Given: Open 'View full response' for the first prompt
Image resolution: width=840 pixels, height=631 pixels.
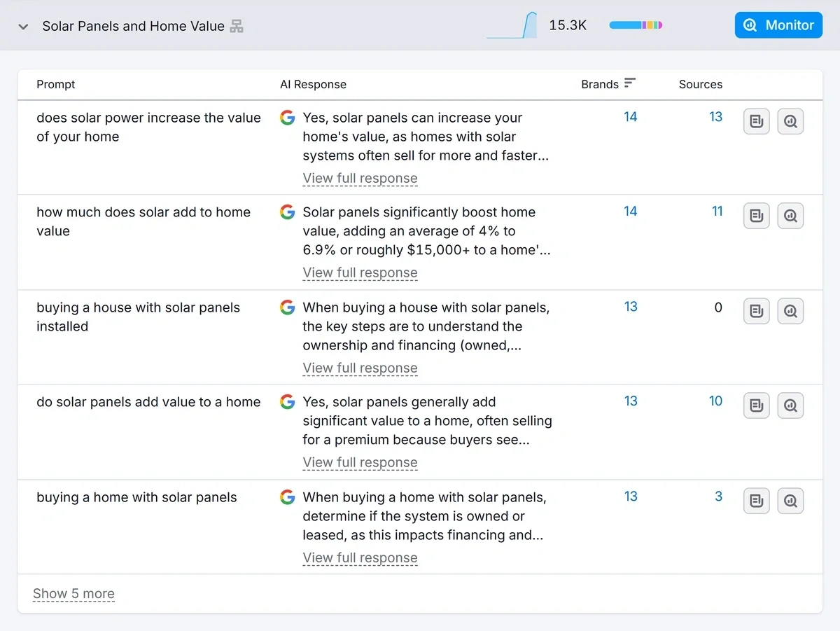Looking at the screenshot, I should (x=360, y=178).
